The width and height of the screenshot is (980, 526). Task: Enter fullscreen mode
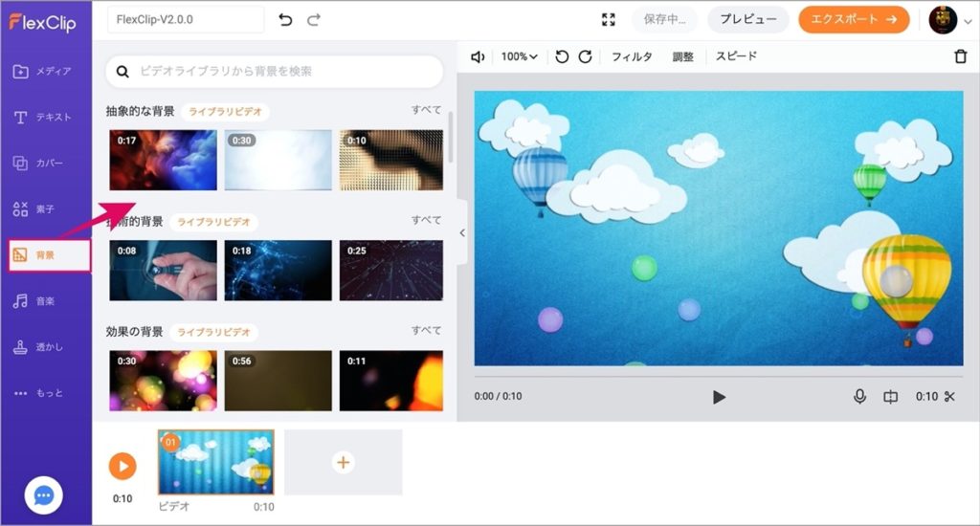(x=608, y=20)
